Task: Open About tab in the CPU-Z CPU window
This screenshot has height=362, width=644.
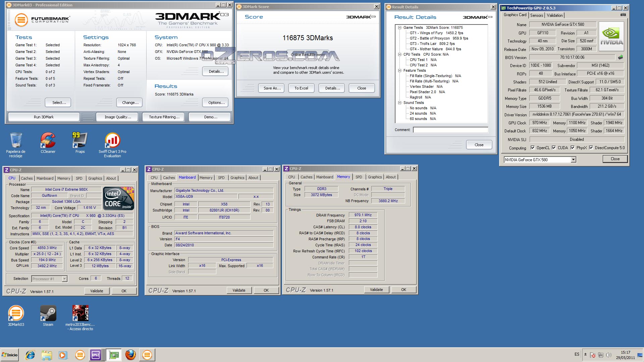Action: click(111, 178)
